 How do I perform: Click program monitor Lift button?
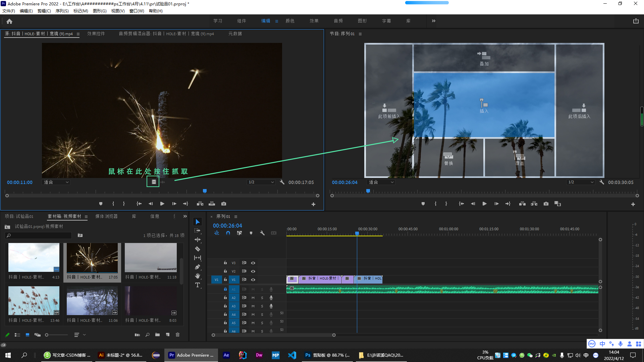click(522, 204)
